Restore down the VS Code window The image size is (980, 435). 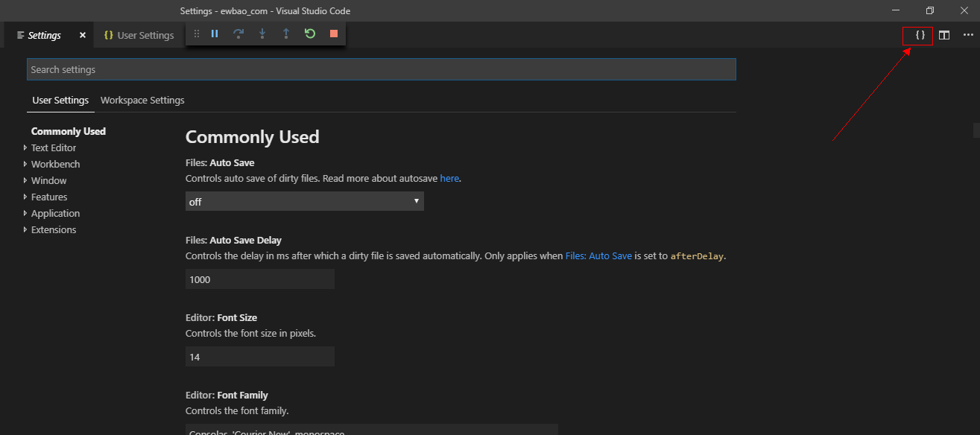pos(929,10)
